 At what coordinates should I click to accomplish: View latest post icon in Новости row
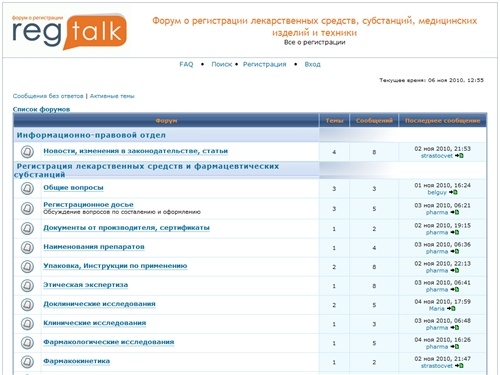(x=459, y=156)
